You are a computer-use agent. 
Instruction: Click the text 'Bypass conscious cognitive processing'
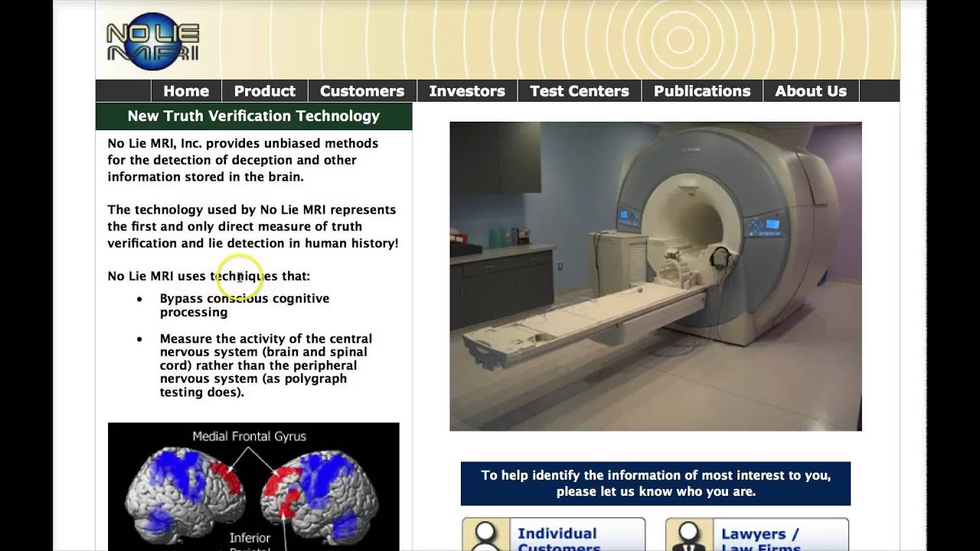244,305
